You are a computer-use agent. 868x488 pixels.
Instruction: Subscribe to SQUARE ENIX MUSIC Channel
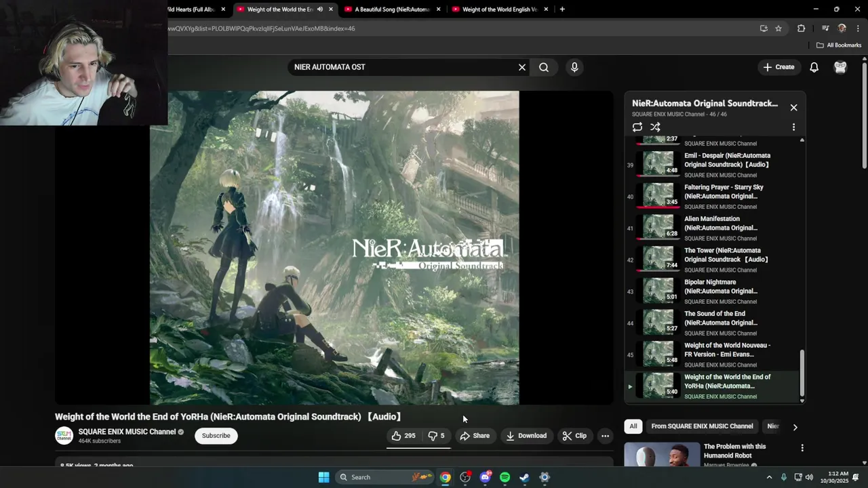click(x=216, y=436)
